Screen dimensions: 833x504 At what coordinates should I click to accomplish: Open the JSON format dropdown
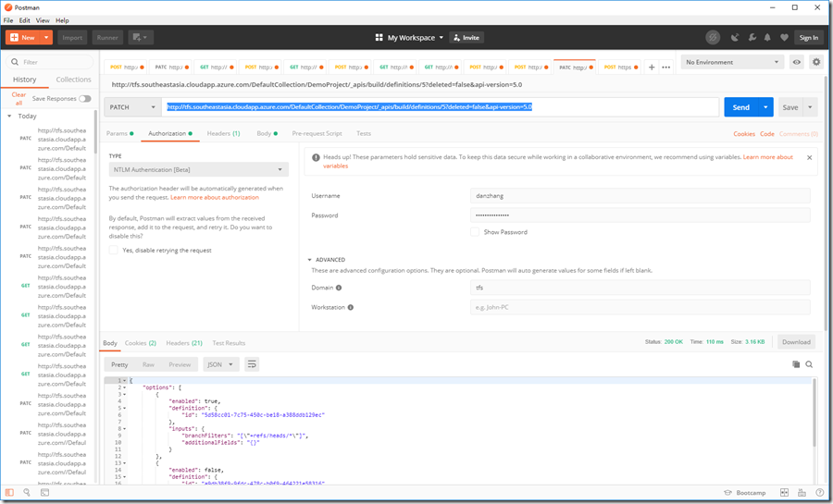(x=221, y=364)
